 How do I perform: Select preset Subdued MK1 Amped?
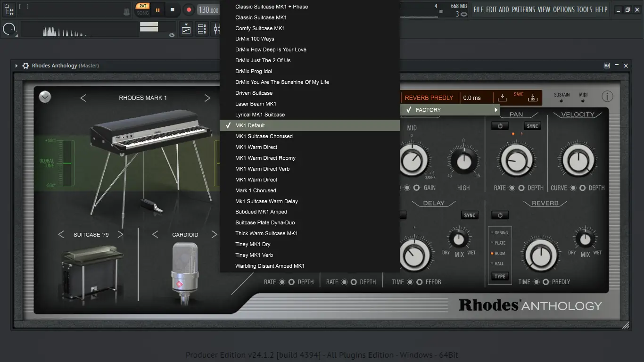310,212
